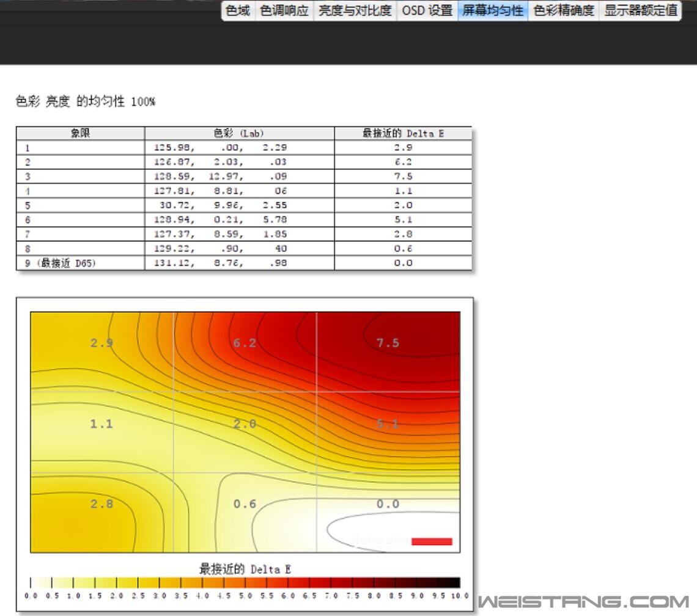Click the Delta E color scale legend
Screen dimensions: 697x616
click(x=245, y=582)
